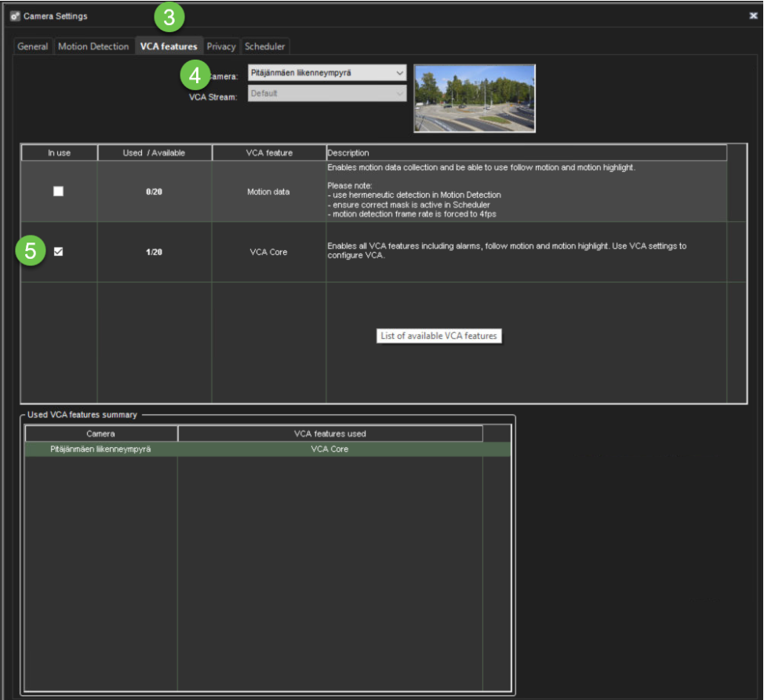The height and width of the screenshot is (700, 764).
Task: Go to the Privacy tab
Action: (x=221, y=46)
